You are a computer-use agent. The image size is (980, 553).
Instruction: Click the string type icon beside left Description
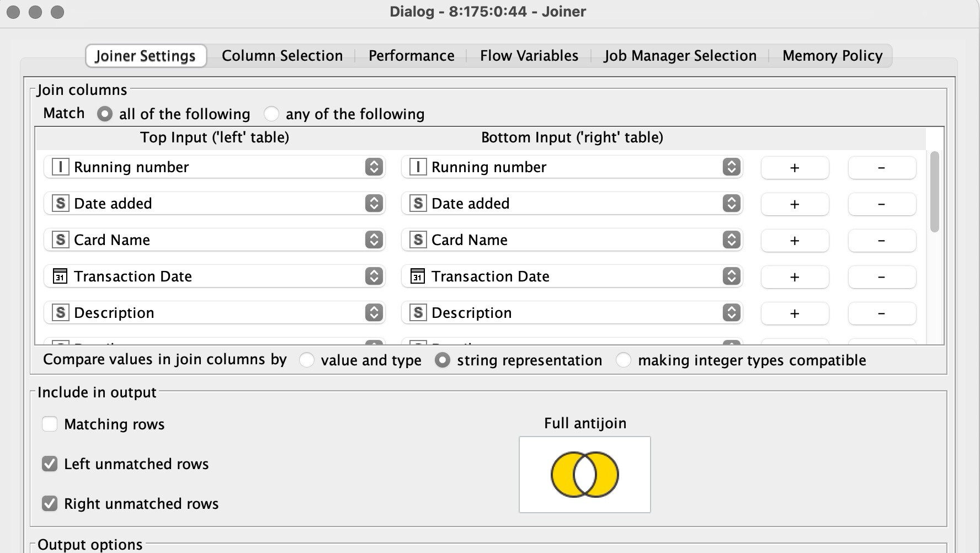[59, 312]
